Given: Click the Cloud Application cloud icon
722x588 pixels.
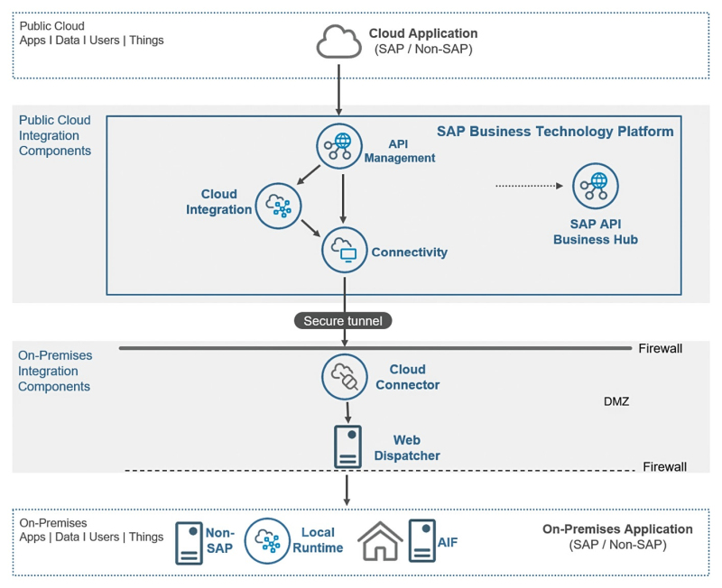Looking at the screenshot, I should tap(339, 42).
